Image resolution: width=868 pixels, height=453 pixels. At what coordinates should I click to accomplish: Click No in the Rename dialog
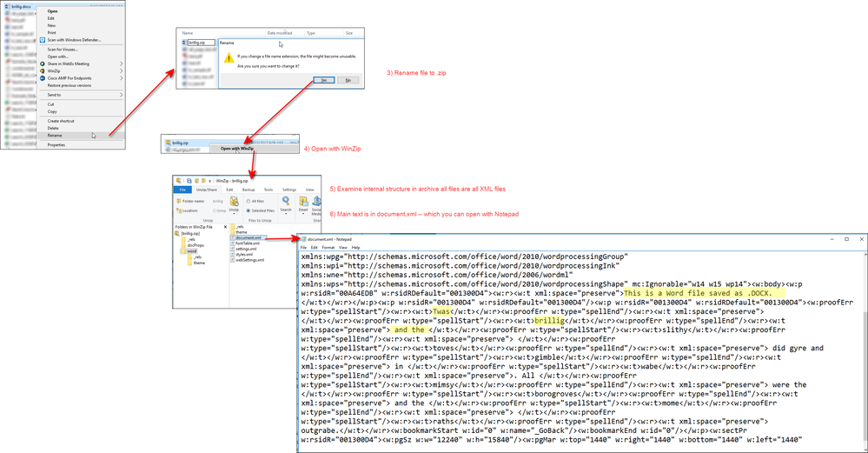click(348, 80)
